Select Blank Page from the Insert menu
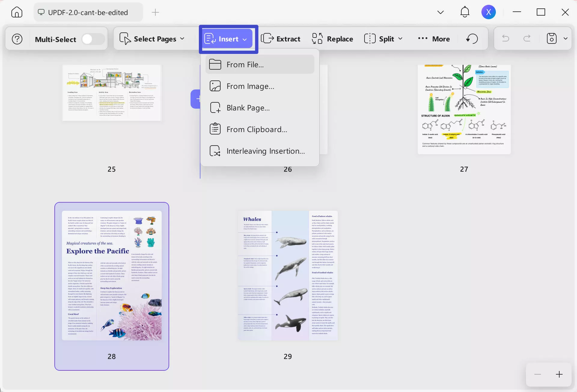This screenshot has height=392, width=577. 248,107
